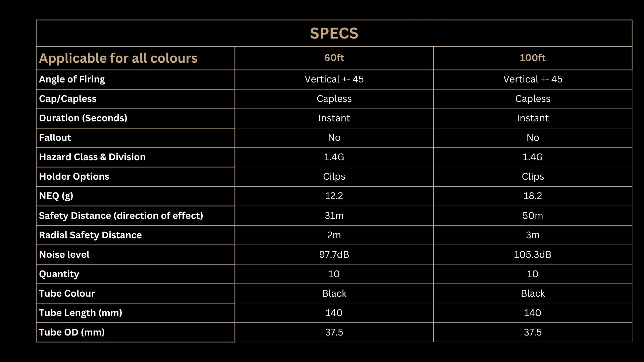Select the 100ft column header
Viewport: 644px width, 362px height.
click(x=533, y=58)
